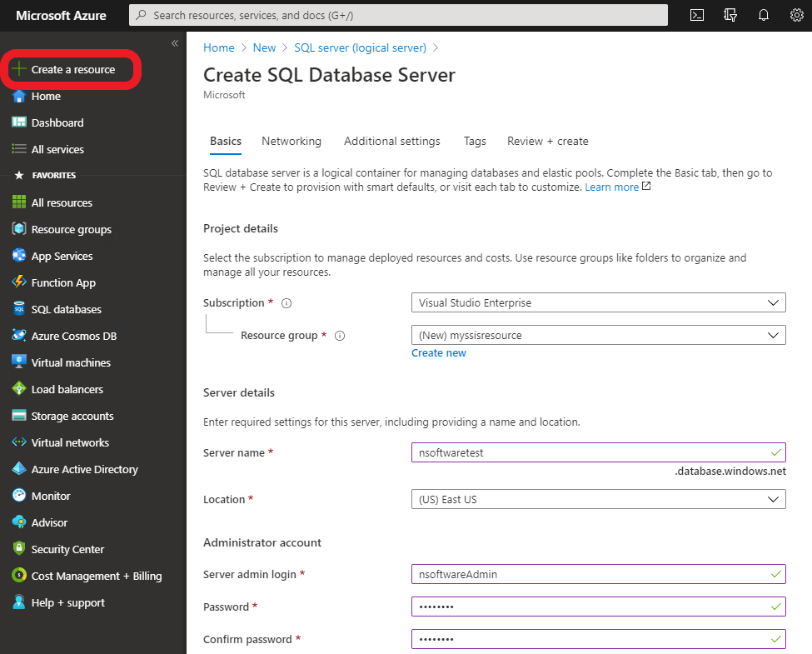Screen dimensions: 812x654
Task: Click the "Server details" heading
Action: tap(239, 392)
